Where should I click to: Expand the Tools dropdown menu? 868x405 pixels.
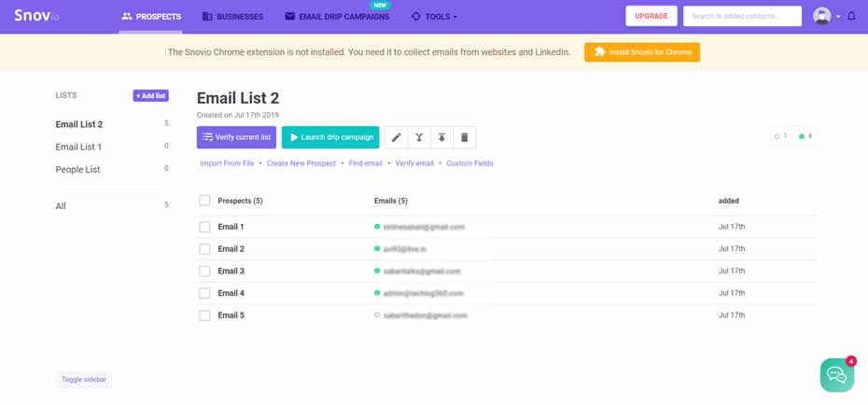(x=435, y=17)
